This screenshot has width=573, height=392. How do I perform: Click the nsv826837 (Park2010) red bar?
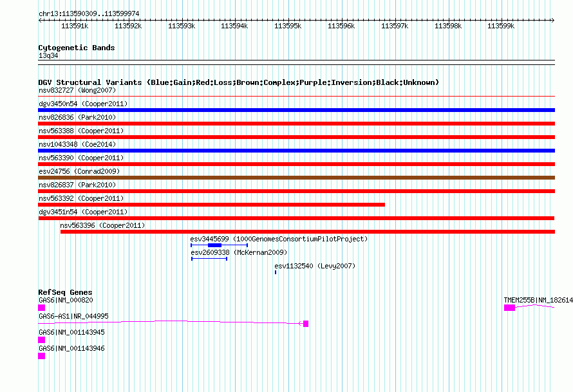pos(296,191)
